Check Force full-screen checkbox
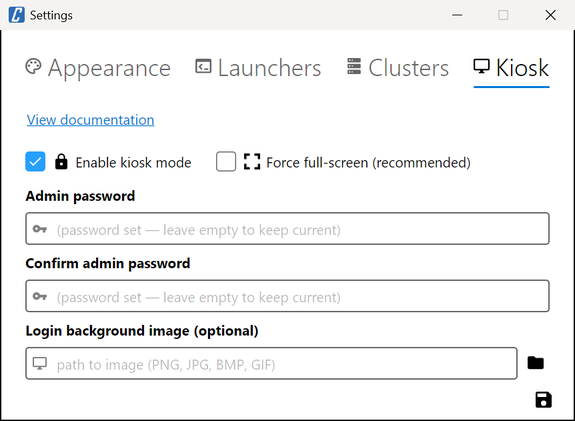This screenshot has height=421, width=575. pyautogui.click(x=226, y=162)
